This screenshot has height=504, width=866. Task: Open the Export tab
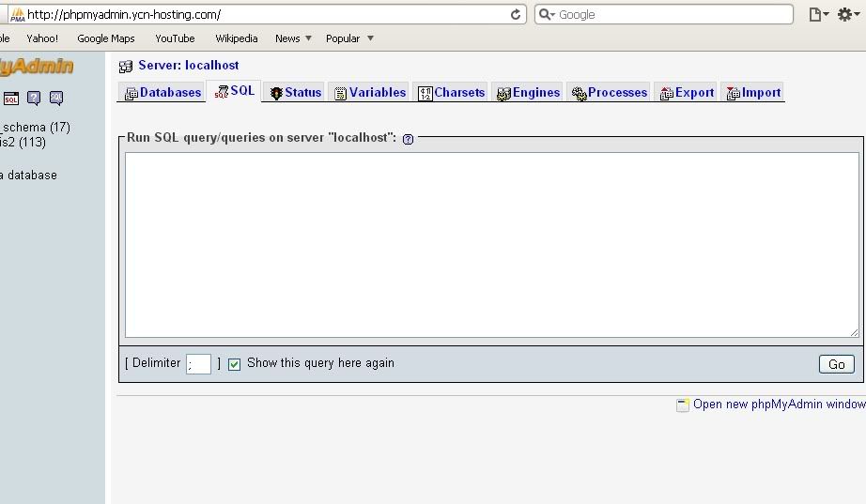(x=687, y=93)
